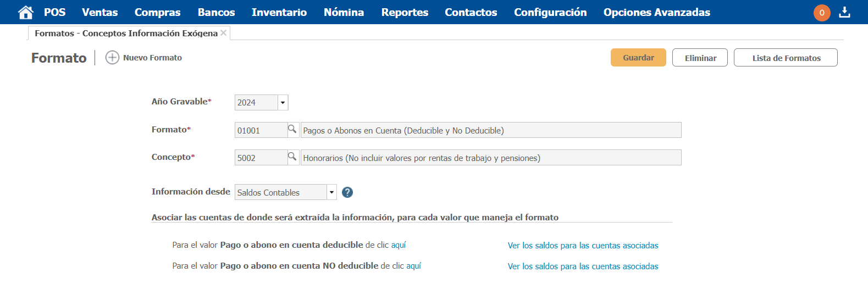Viewport: 868px width, 300px height.
Task: Click the Concepto code field 5002
Action: (x=261, y=158)
